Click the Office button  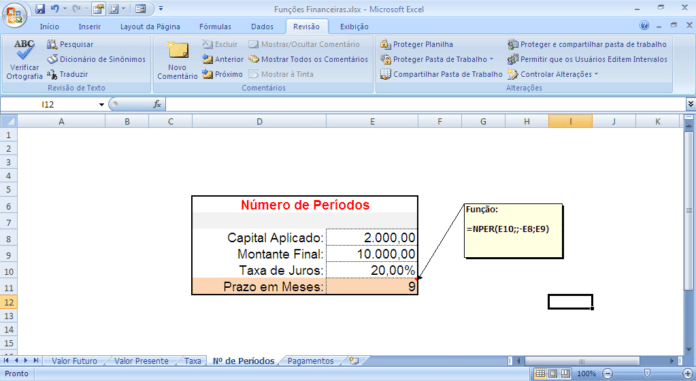(14, 15)
